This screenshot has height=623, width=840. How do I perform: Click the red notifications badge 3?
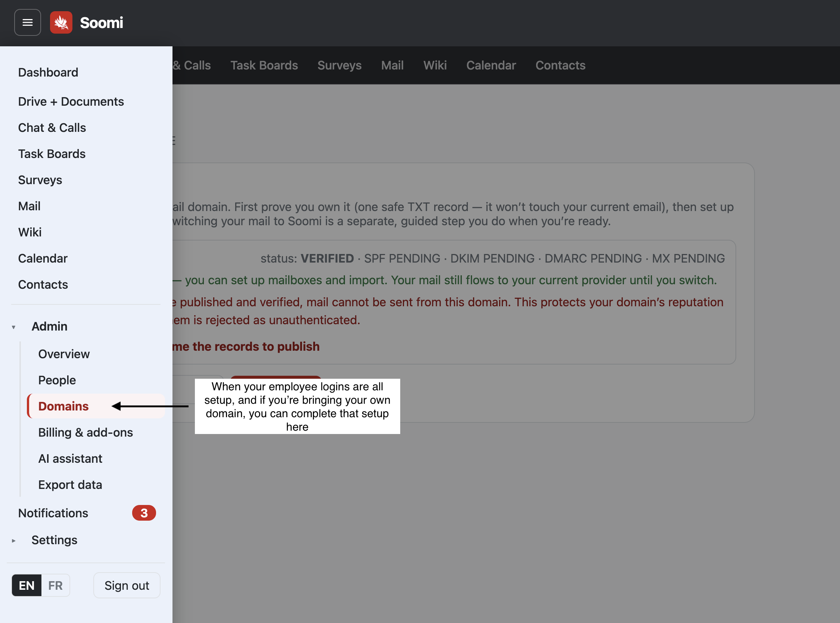144,513
